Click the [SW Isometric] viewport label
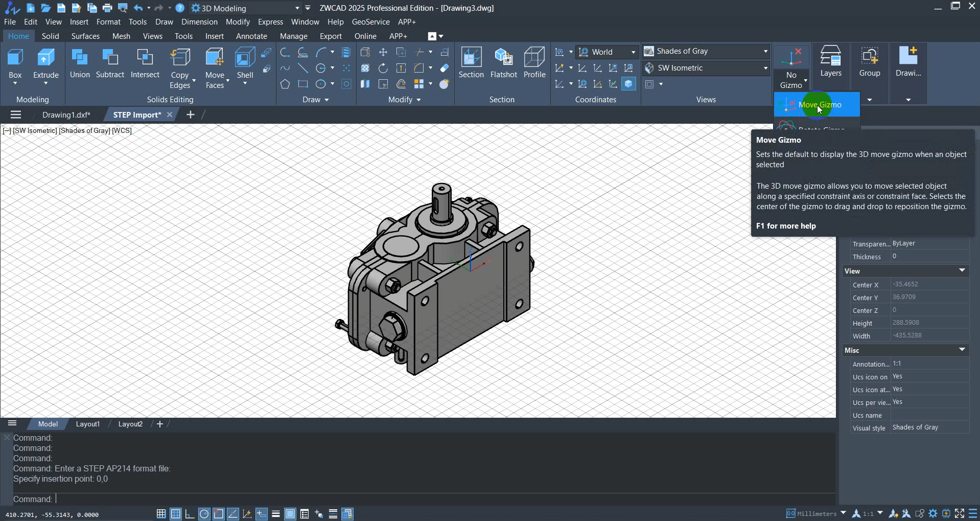The height and width of the screenshot is (521, 980). 35,131
